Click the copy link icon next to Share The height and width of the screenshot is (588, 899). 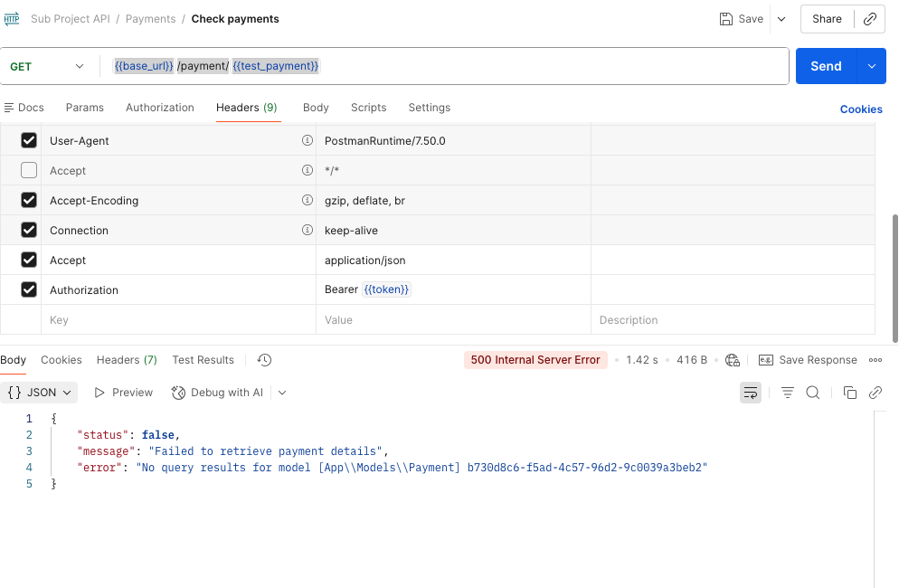[x=870, y=19]
